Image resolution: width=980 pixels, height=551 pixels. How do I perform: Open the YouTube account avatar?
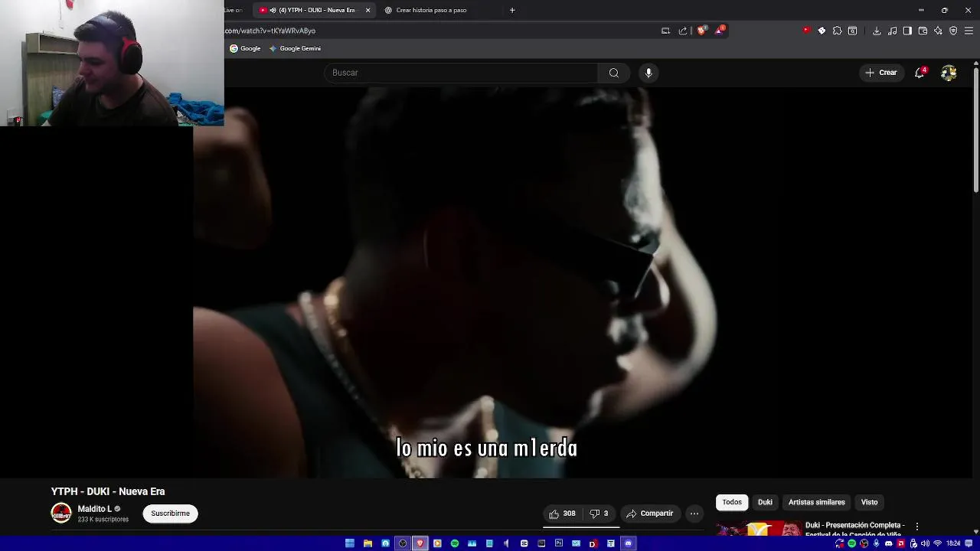(949, 73)
